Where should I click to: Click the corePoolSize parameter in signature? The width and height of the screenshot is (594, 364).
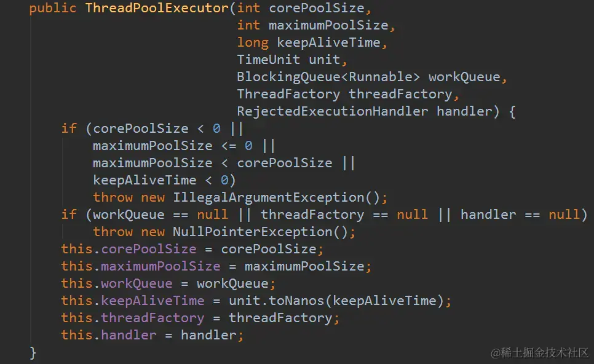coord(317,8)
